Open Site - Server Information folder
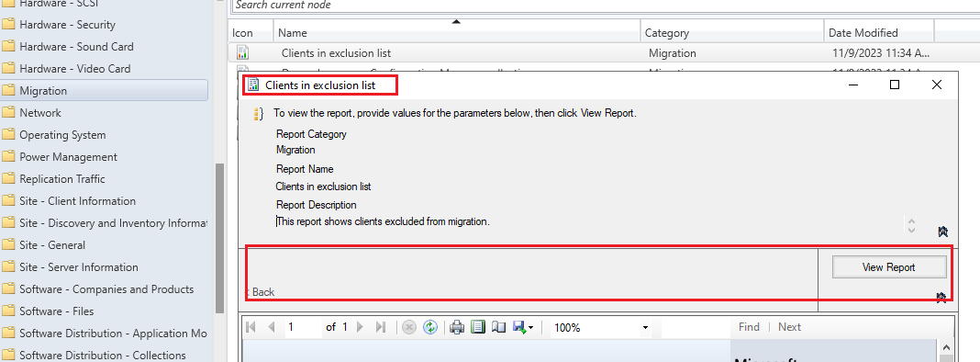The image size is (980, 362). (x=78, y=267)
